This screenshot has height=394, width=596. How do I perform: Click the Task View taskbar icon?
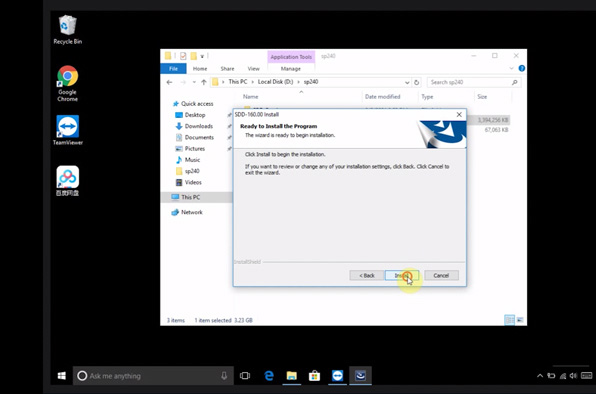coord(245,376)
